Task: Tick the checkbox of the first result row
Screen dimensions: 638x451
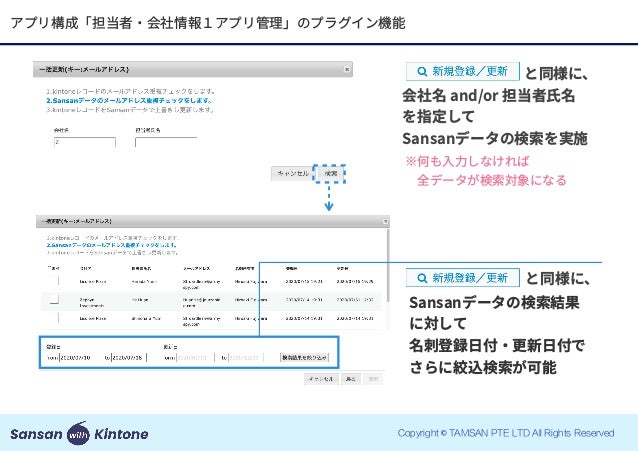Action: [x=54, y=281]
